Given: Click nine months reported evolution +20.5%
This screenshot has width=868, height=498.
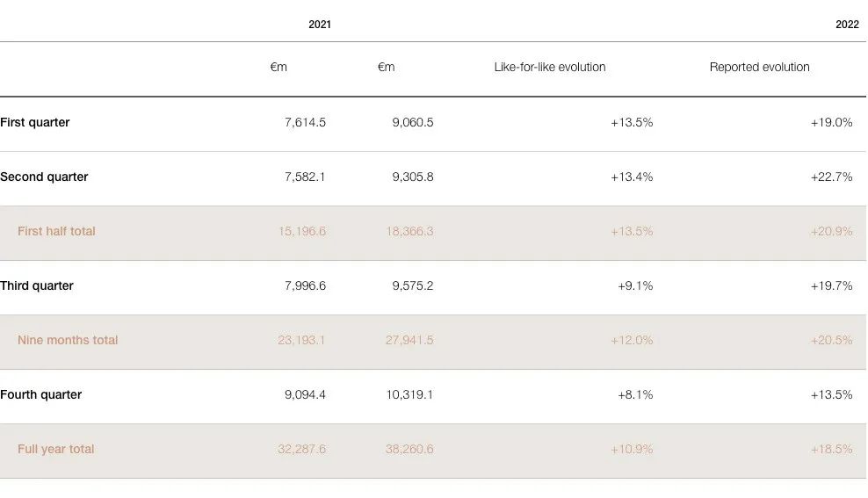Looking at the screenshot, I should click(x=831, y=340).
